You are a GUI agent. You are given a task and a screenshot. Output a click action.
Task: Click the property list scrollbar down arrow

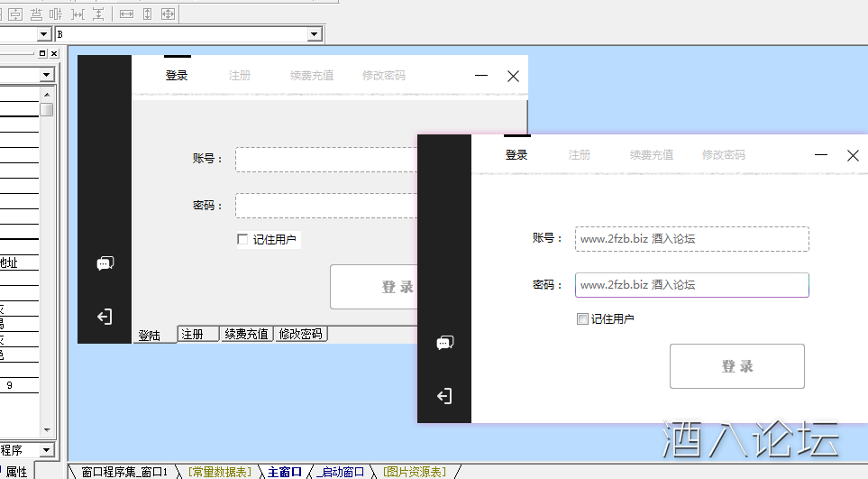pyautogui.click(x=46, y=429)
